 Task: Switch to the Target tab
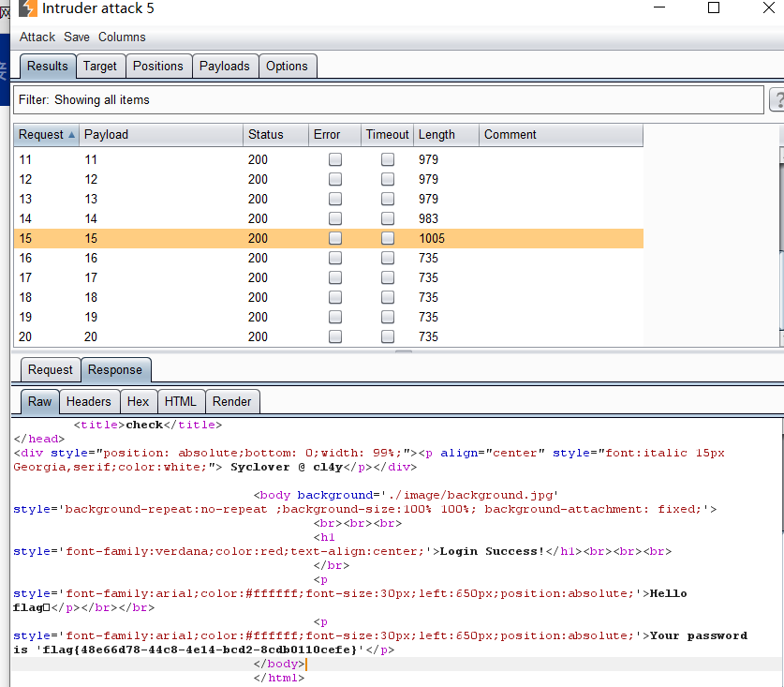(100, 66)
